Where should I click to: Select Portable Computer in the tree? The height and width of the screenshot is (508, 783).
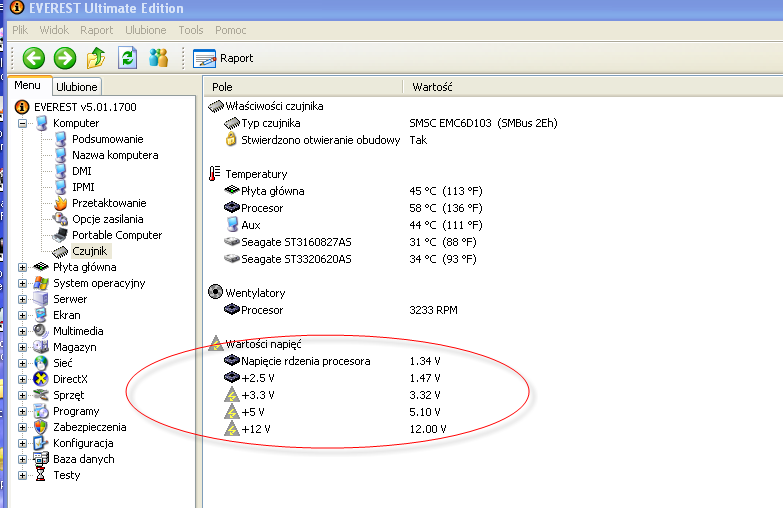(117, 235)
